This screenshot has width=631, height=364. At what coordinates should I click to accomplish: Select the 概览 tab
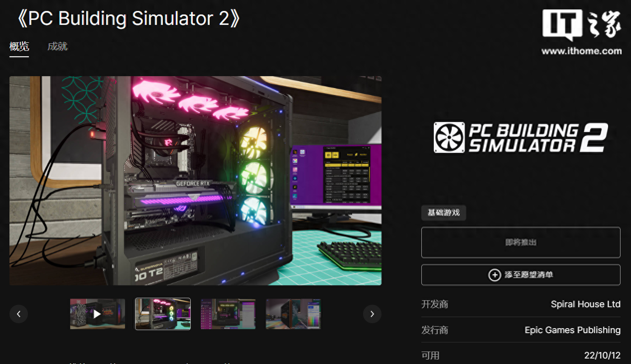pos(18,47)
